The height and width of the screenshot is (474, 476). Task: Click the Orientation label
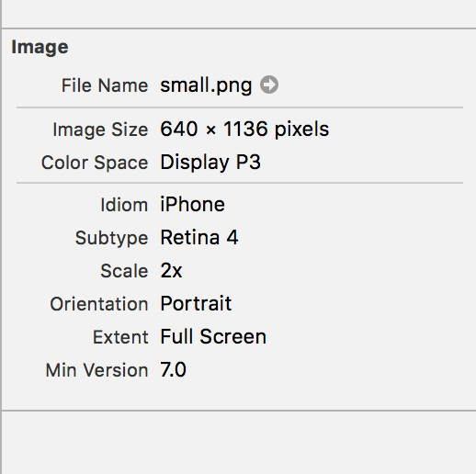(99, 304)
